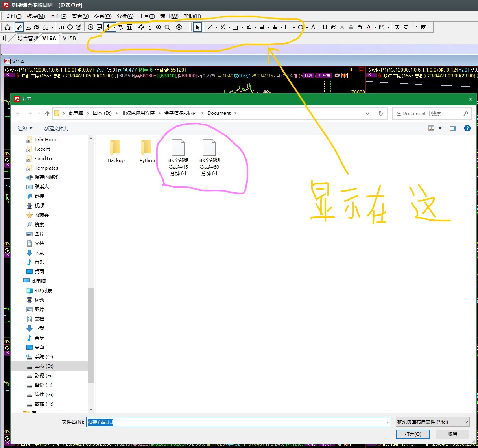Open the 框架页面布局文件 (*.fcl) filter dropdown
The width and height of the screenshot is (478, 448).
click(x=432, y=422)
